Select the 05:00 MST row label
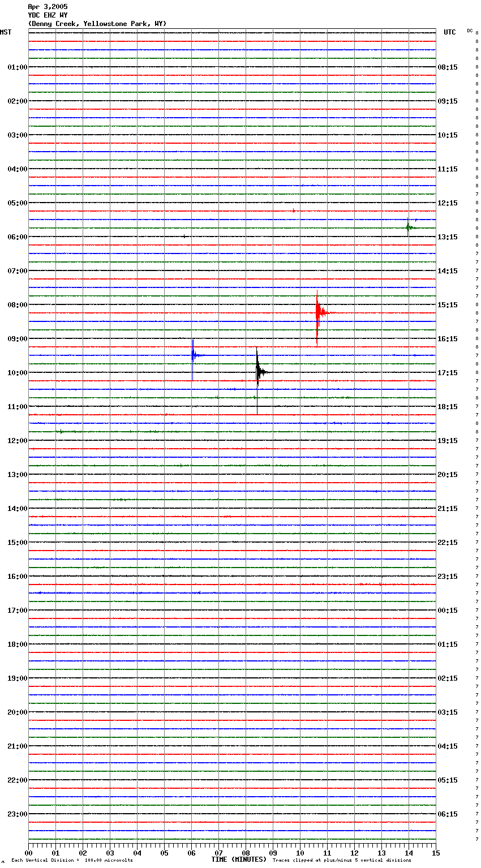The height and width of the screenshot is (868, 481). pos(17,203)
